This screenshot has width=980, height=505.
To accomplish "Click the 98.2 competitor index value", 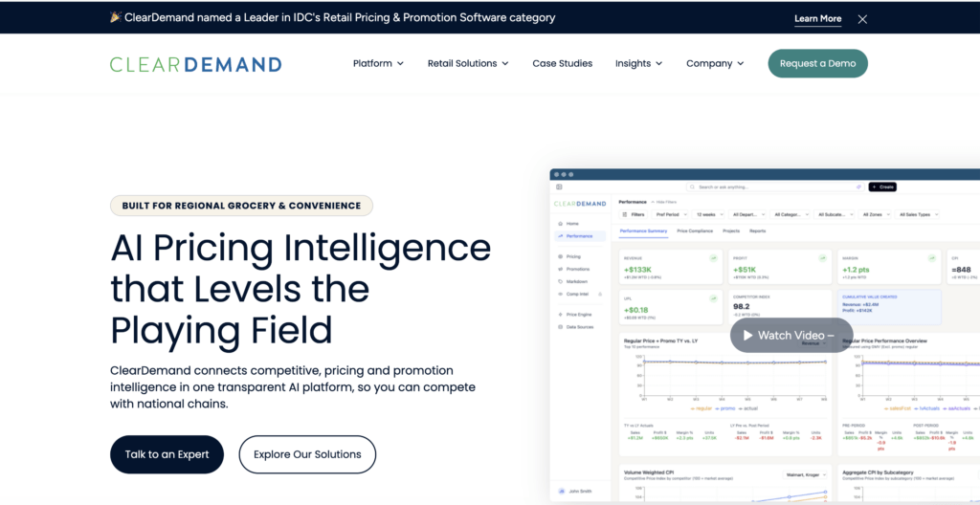I will [742, 307].
